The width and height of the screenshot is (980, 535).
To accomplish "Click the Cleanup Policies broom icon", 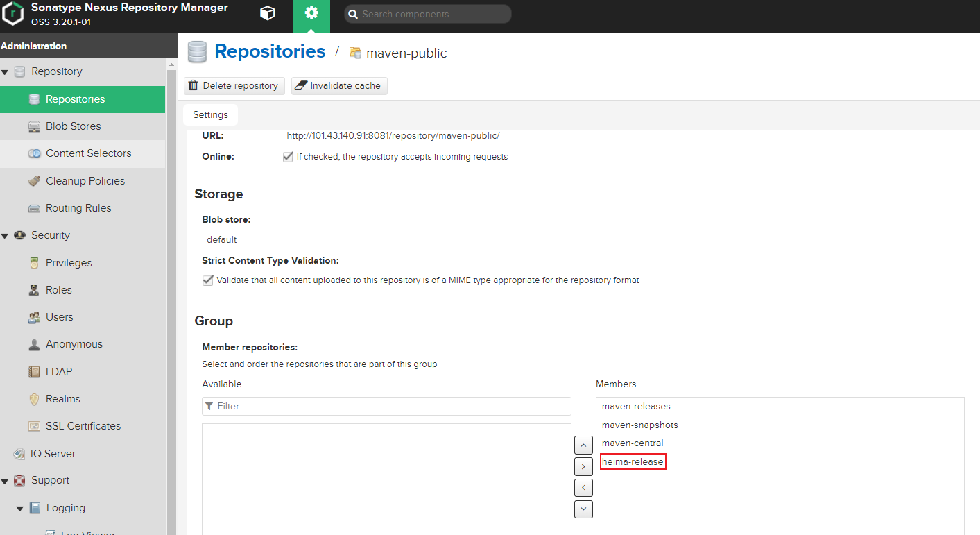I will click(x=34, y=181).
